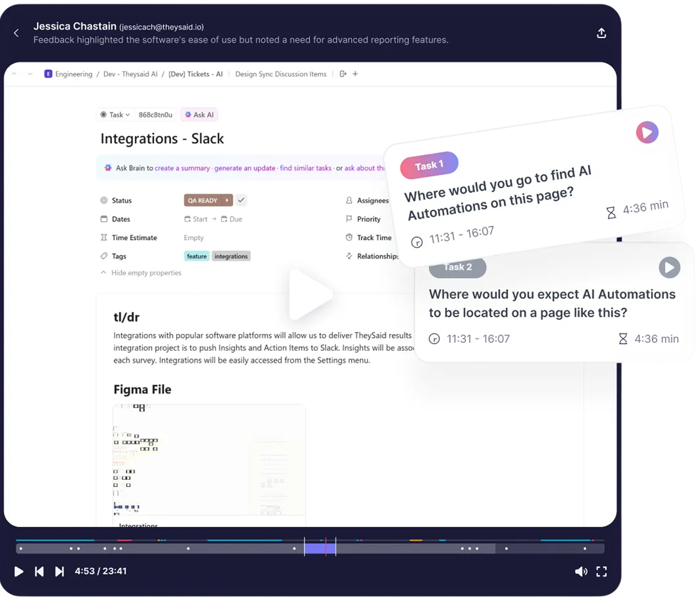Open 'Dev - Theysaid AI' breadcrumb
The image size is (700, 603).
130,74
